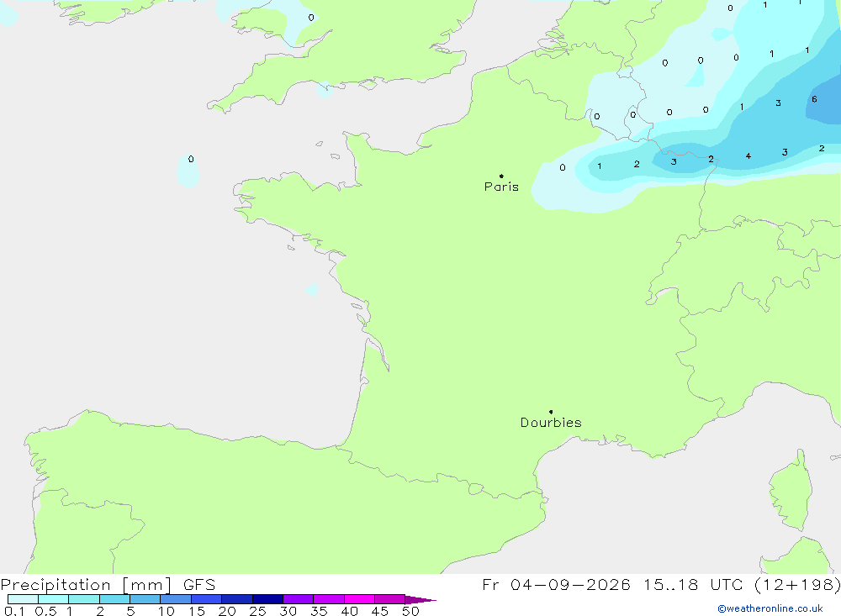Screen dimensions: 841x616
Task: Pick the 10–15 mm legend swatch
Action: pyautogui.click(x=176, y=599)
